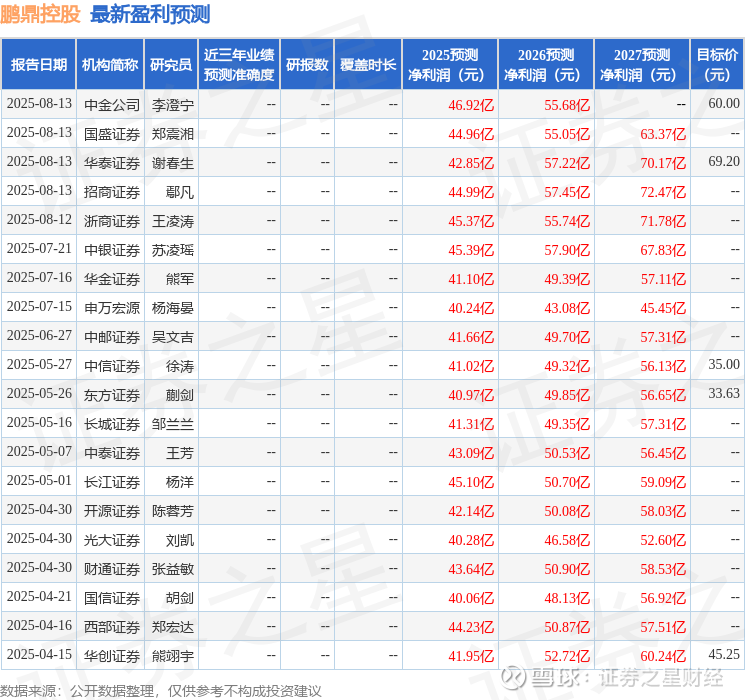
Task: Click the date 2025-05-01
Action: coord(39,480)
